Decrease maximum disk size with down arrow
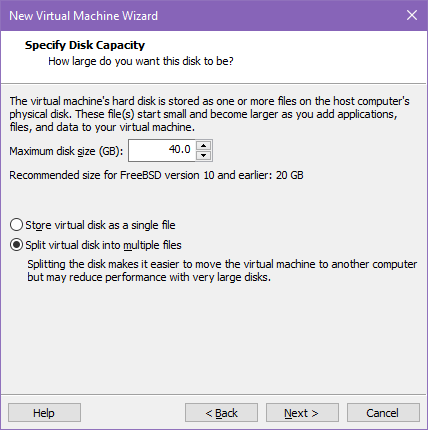Viewport: 428px width, 430px height. click(203, 155)
